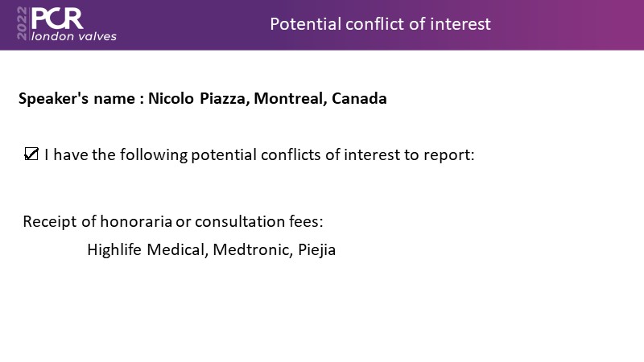This screenshot has width=644, height=362.
Task: Toggle the conflicts of interest checkbox
Action: point(31,154)
